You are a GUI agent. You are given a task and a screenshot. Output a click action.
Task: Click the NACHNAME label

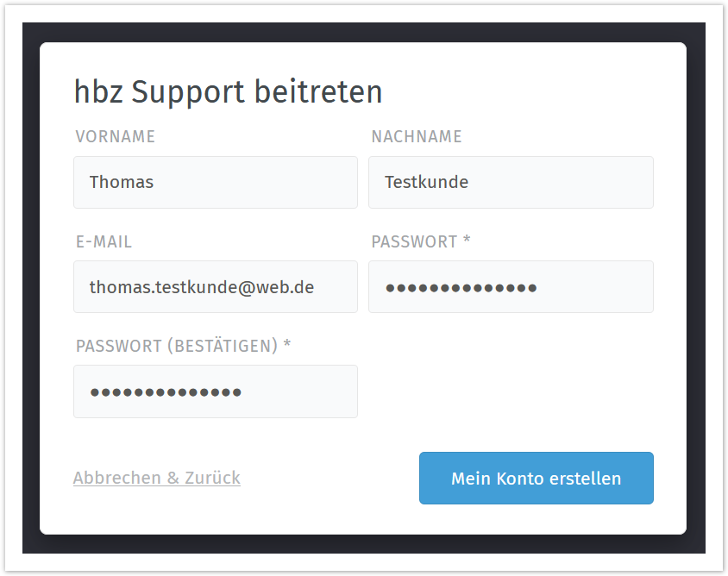coord(417,136)
